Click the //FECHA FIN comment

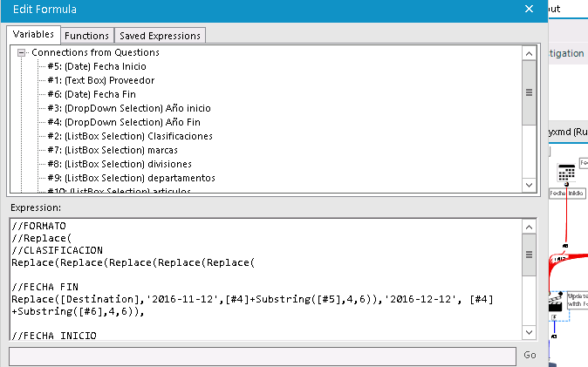point(45,287)
